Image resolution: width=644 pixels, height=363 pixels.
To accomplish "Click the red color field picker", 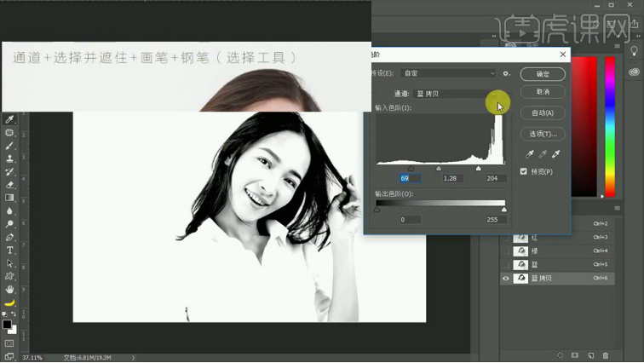I will coord(584,126).
